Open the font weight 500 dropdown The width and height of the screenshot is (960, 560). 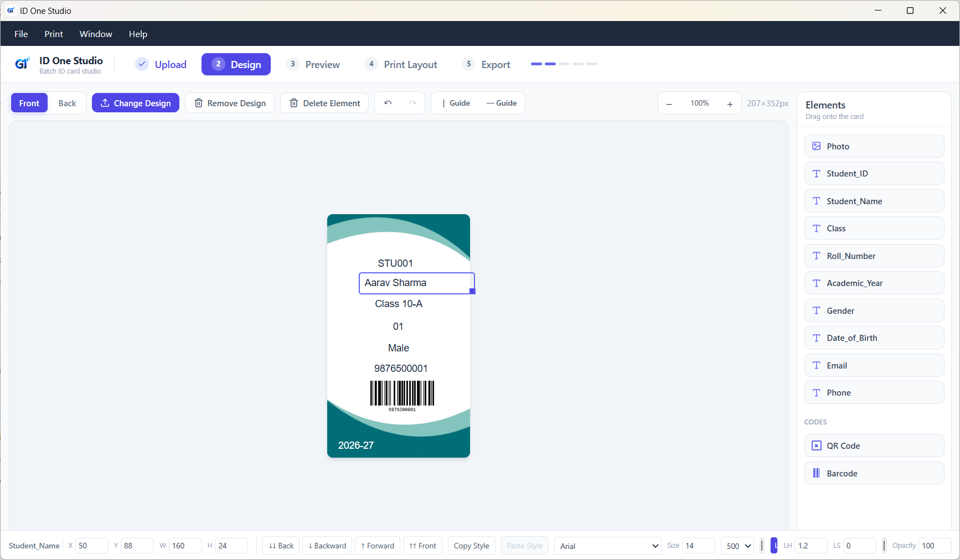[737, 546]
